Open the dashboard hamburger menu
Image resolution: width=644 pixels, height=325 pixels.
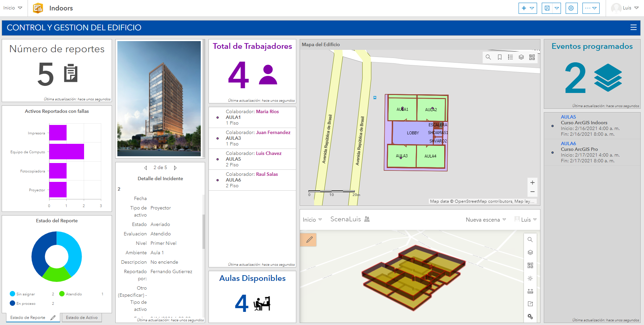pyautogui.click(x=634, y=28)
